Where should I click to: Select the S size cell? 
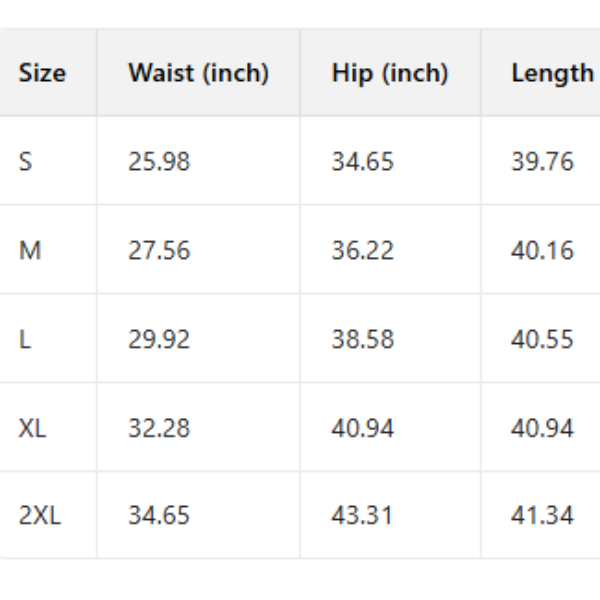pyautogui.click(x=26, y=161)
